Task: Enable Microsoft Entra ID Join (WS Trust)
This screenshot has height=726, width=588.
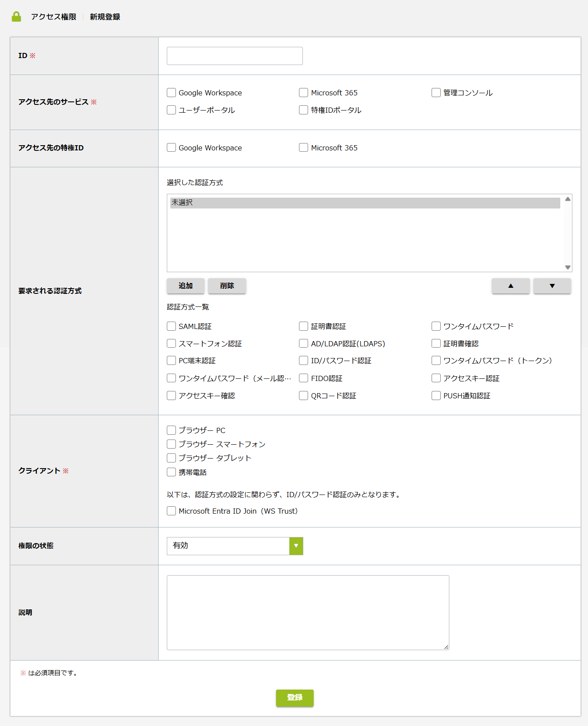Action: 172,511
